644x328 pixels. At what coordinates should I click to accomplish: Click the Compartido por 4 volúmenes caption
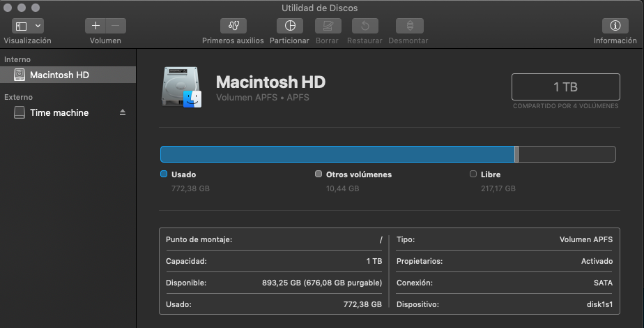click(565, 106)
